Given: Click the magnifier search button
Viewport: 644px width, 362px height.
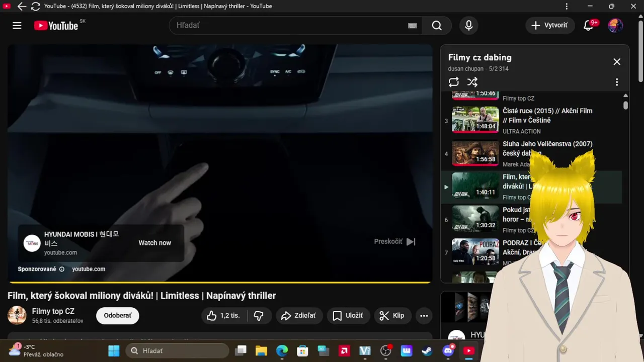Looking at the screenshot, I should [437, 26].
